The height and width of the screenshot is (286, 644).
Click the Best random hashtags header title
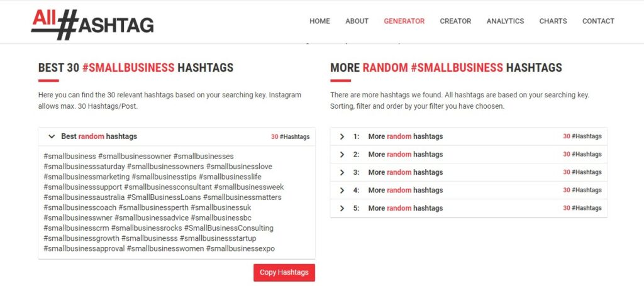99,136
